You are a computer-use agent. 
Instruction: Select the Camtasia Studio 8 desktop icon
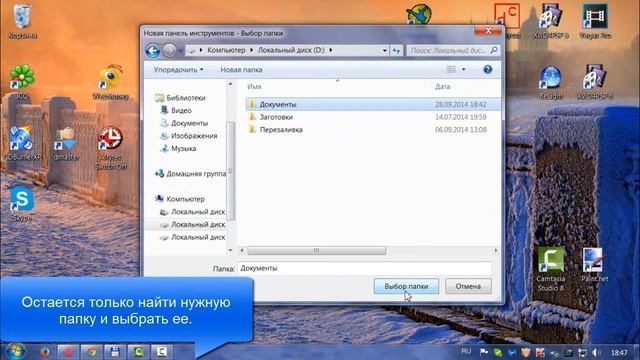coord(551,269)
